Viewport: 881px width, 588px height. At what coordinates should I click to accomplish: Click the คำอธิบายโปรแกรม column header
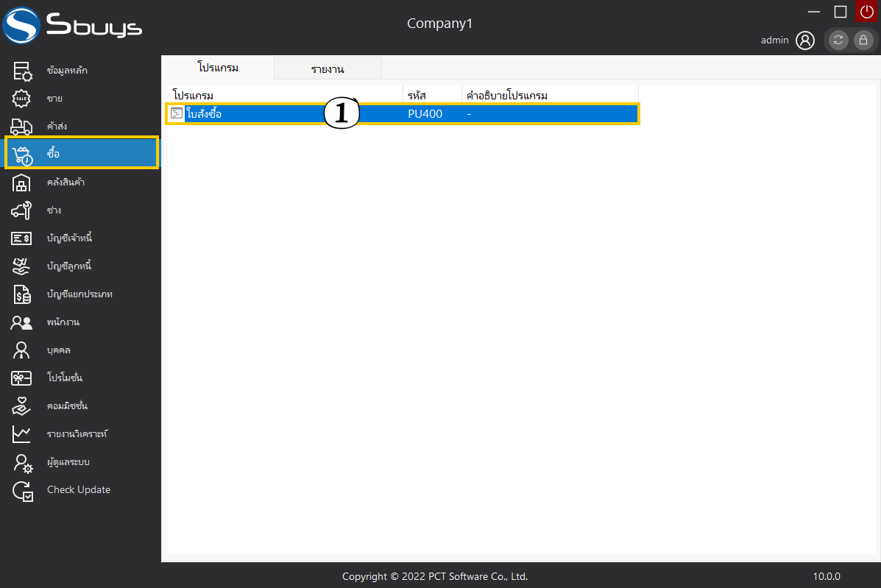[x=507, y=96]
